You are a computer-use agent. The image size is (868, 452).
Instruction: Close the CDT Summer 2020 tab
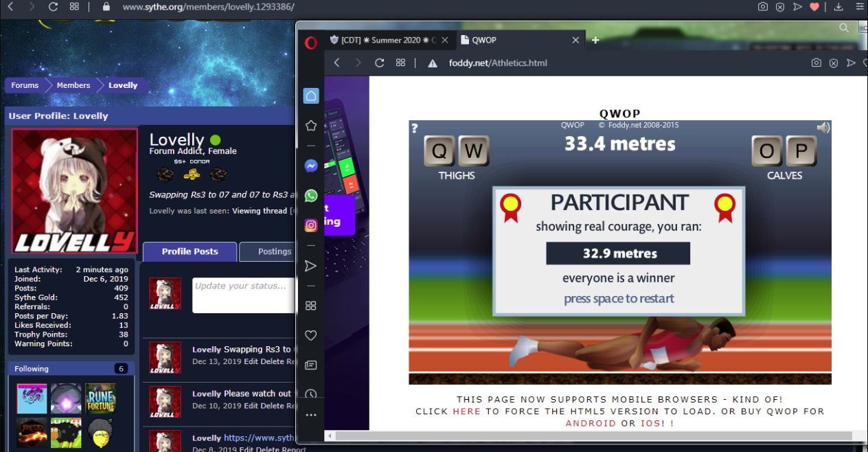446,40
